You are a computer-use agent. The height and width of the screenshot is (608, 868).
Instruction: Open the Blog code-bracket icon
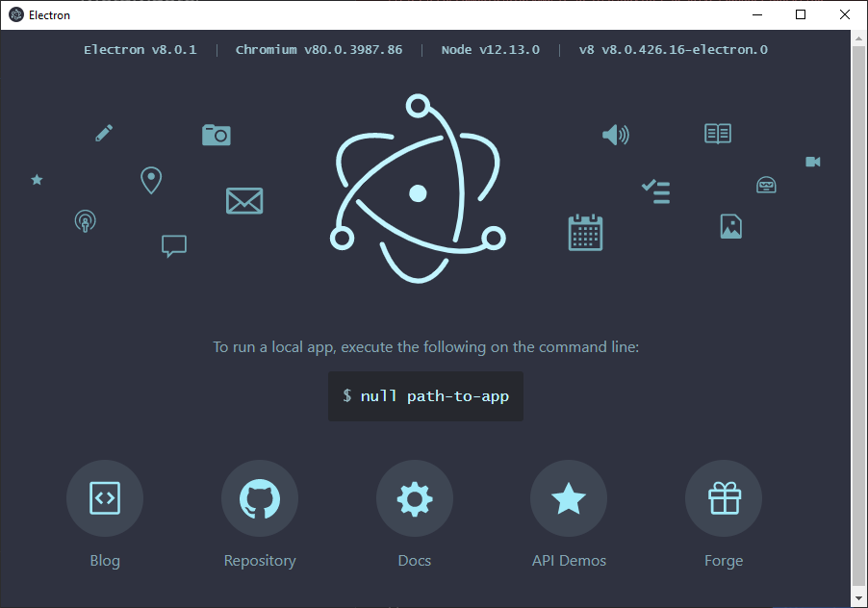click(105, 498)
